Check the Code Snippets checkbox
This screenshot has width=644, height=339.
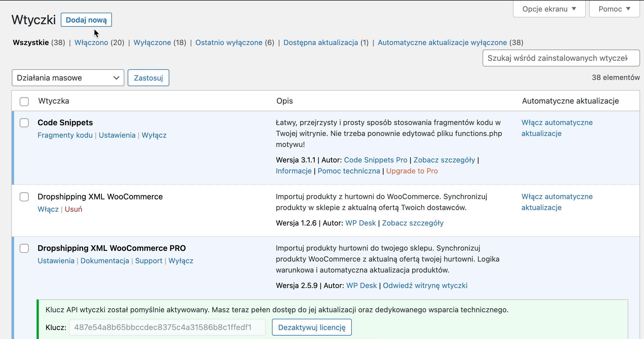click(24, 123)
